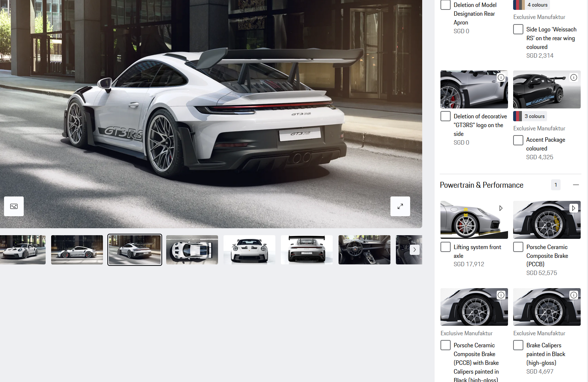Click the Powertrain & Performance count badge
The image size is (588, 382).
(556, 185)
